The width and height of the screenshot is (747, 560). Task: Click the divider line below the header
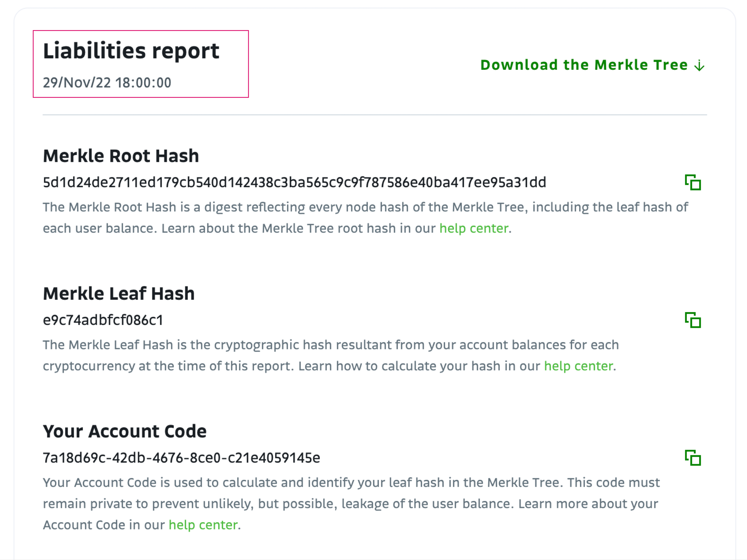[375, 115]
